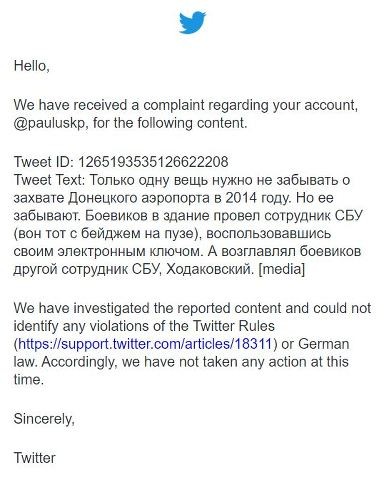Click the [media] placeholder in tweet text

tap(282, 269)
